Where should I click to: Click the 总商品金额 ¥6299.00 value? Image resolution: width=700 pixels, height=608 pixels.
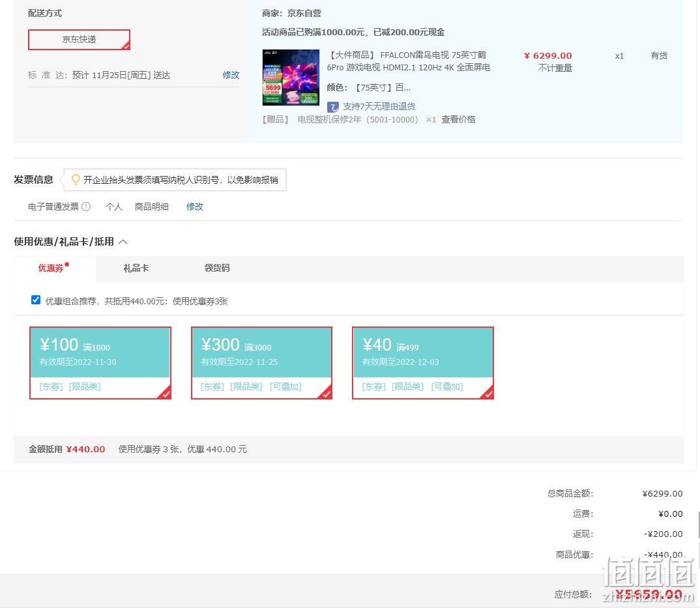[662, 493]
